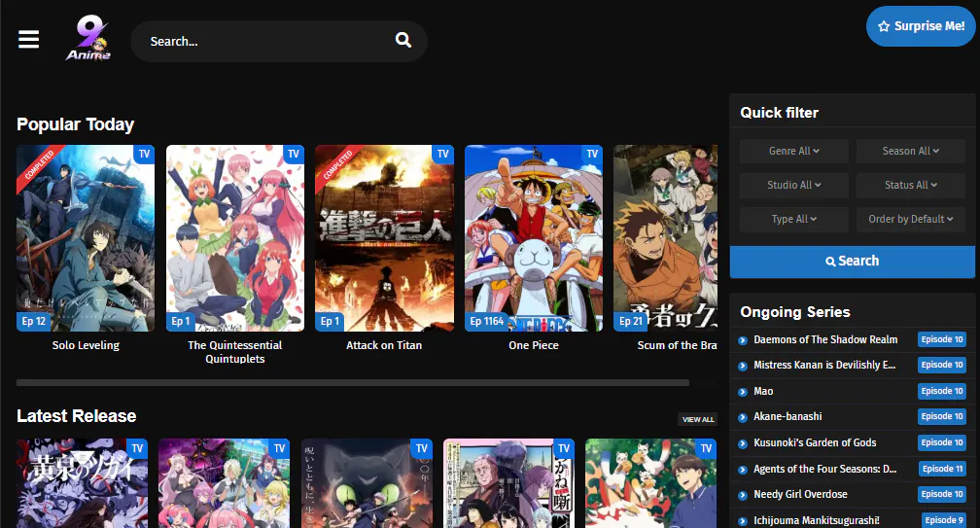Click the One Piece title link

tap(534, 345)
